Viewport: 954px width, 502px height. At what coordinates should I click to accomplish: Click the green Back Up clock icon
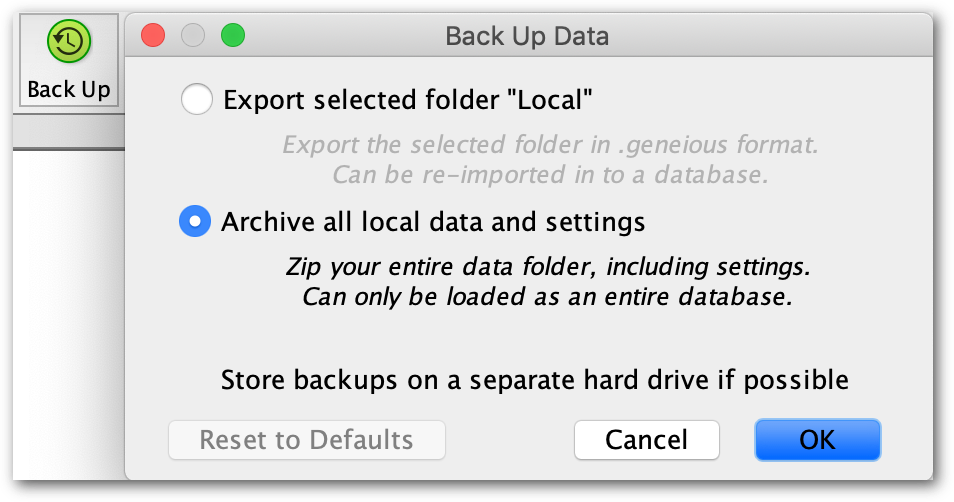click(x=69, y=41)
